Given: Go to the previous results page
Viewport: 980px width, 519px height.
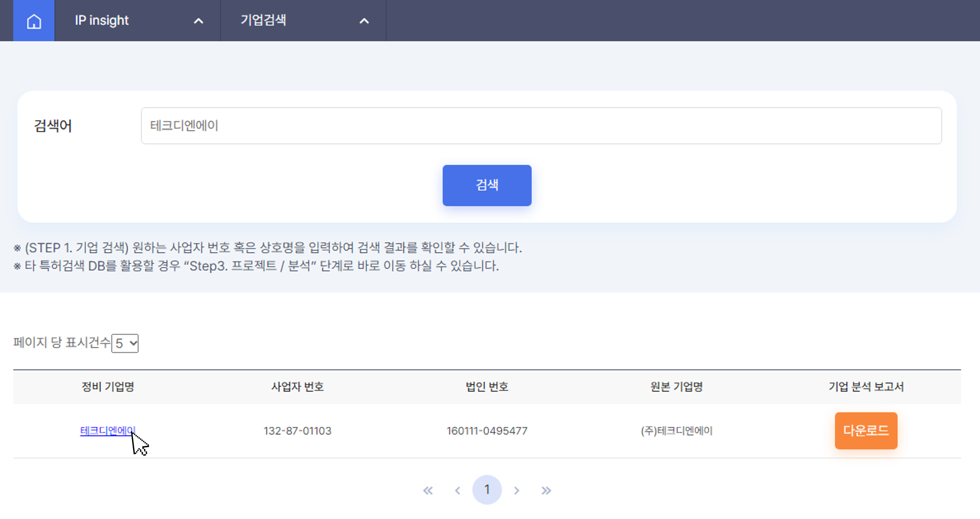Looking at the screenshot, I should click(x=458, y=490).
